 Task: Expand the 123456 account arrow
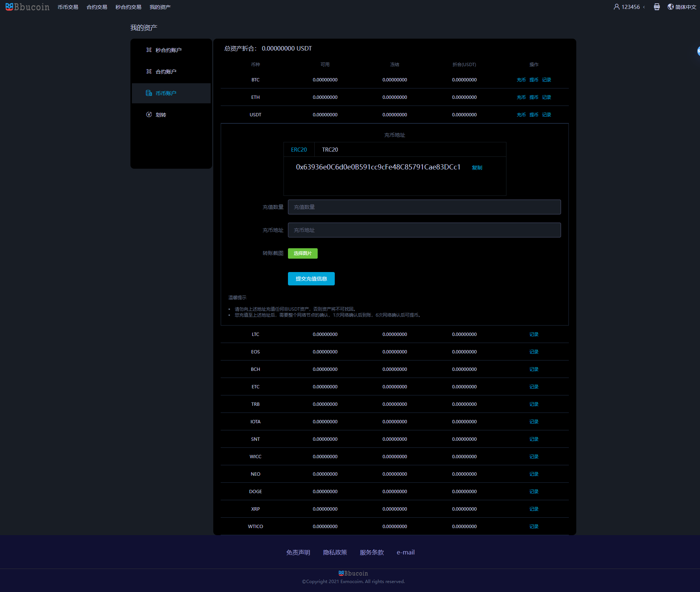point(644,7)
